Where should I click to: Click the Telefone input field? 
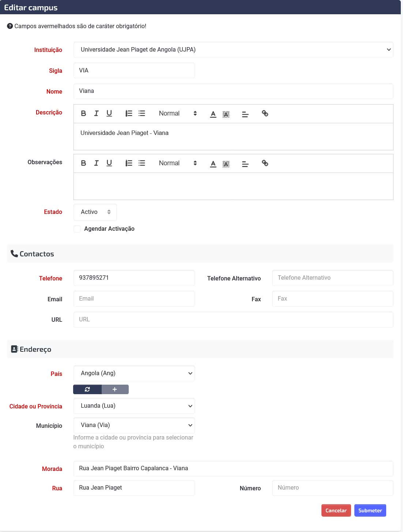tap(134, 278)
